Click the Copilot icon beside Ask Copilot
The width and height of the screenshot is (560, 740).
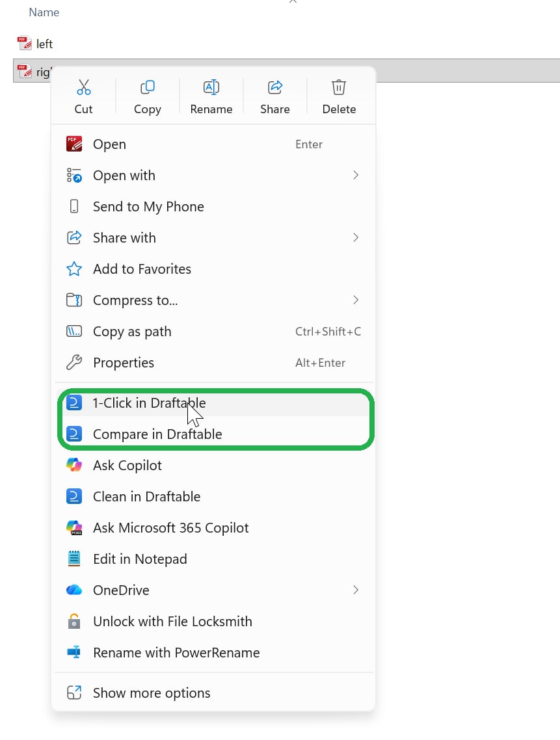(74, 465)
